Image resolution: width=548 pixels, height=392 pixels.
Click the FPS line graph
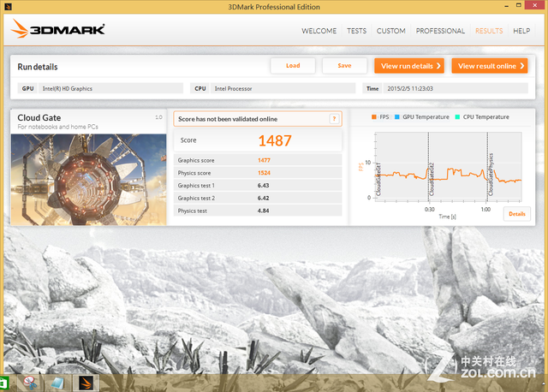tap(449, 175)
